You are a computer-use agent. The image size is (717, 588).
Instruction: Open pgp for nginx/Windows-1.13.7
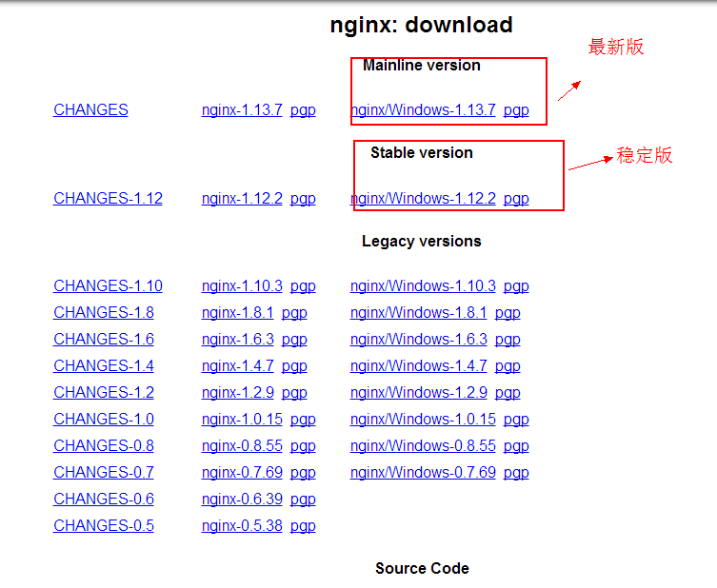click(x=516, y=110)
